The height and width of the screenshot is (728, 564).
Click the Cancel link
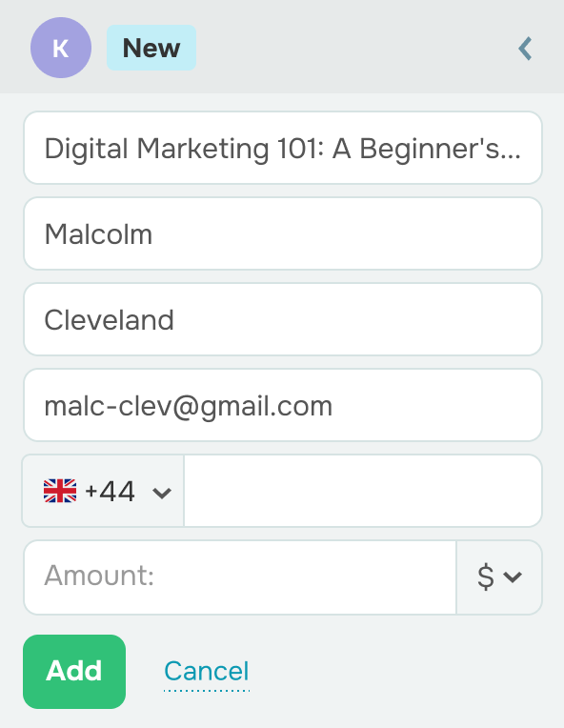pyautogui.click(x=207, y=672)
